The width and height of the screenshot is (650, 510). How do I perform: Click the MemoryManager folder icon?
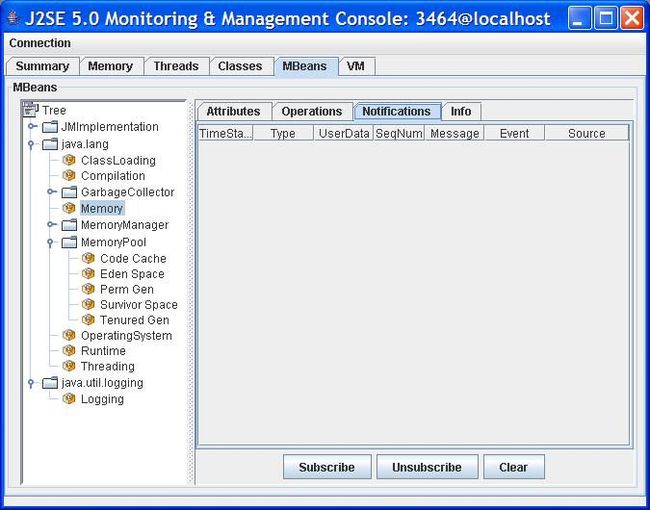[x=69, y=225]
